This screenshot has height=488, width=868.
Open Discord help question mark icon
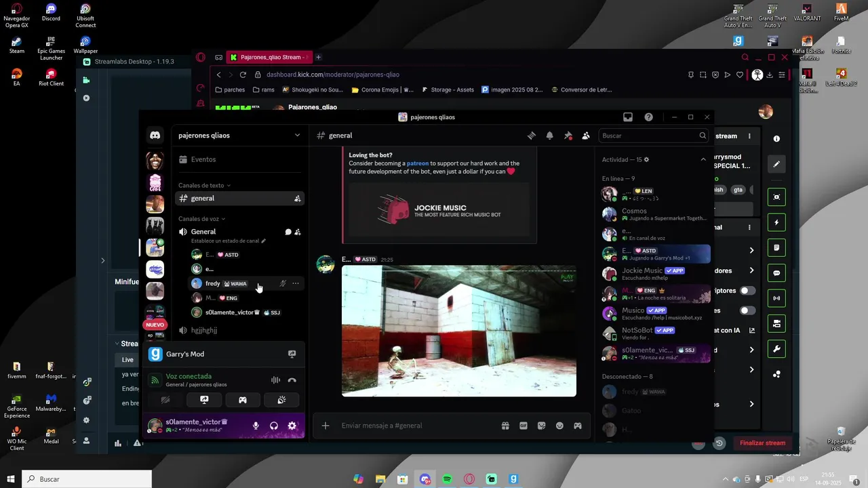pyautogui.click(x=649, y=117)
